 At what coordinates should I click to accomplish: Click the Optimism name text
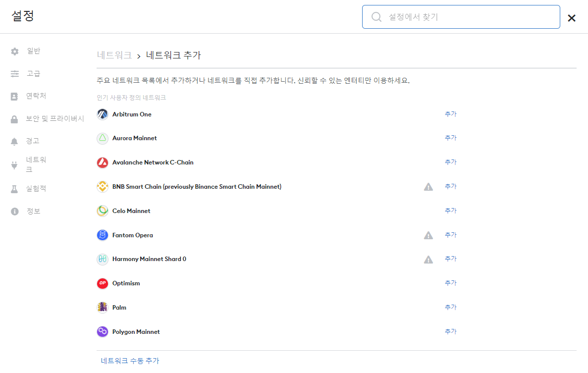click(x=126, y=283)
